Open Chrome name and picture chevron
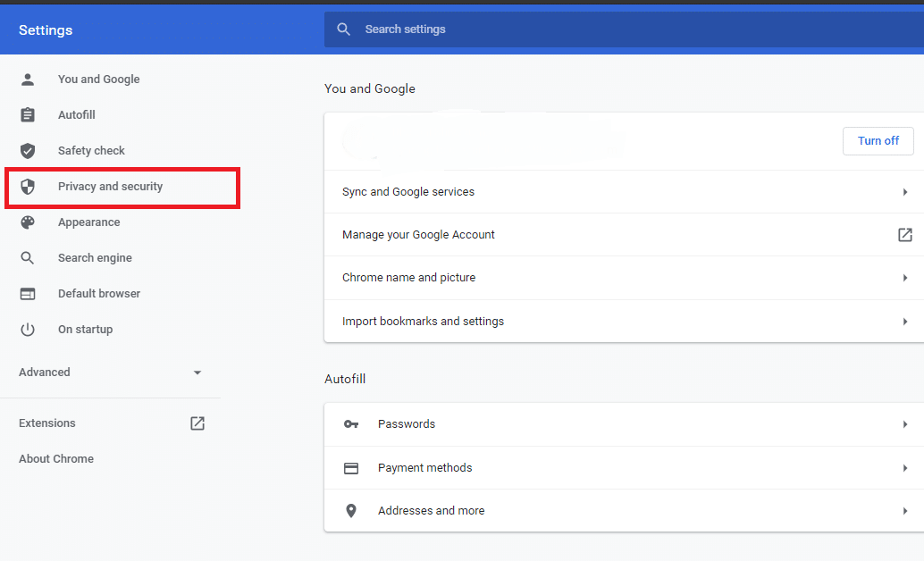 click(904, 278)
